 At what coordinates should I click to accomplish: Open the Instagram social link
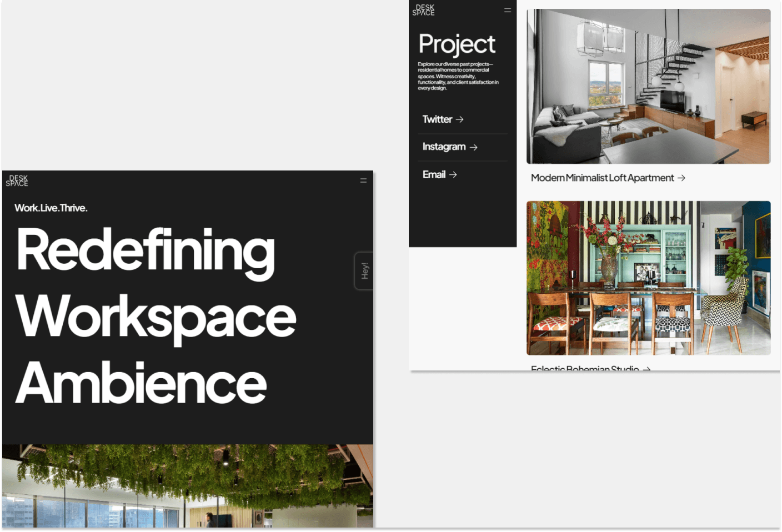click(x=444, y=147)
